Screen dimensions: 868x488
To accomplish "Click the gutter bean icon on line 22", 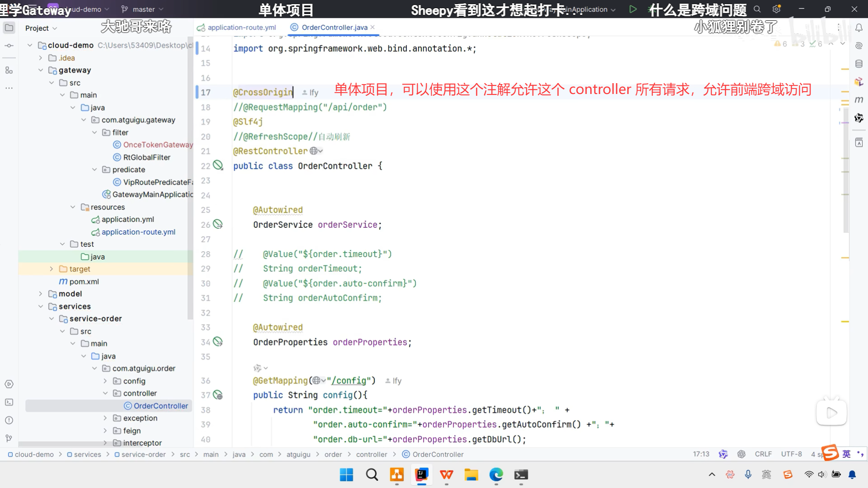I will click(x=218, y=165).
